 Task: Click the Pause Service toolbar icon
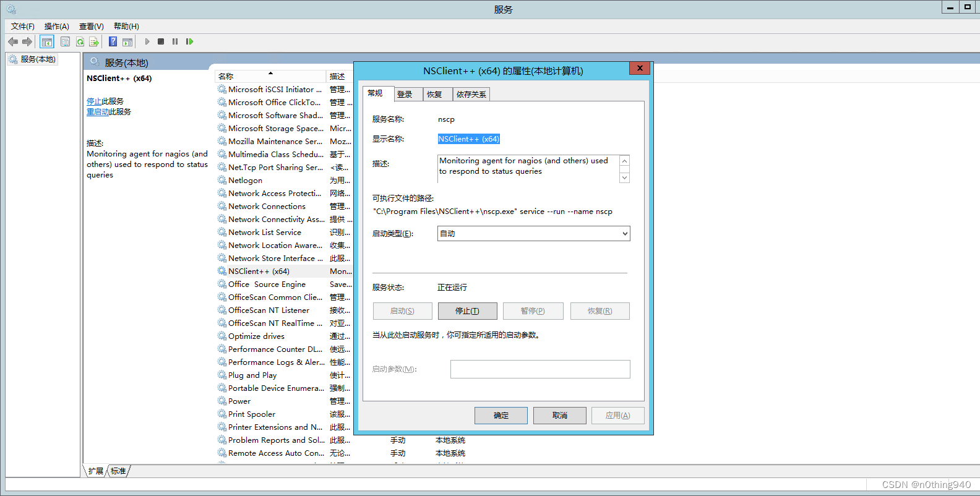point(175,41)
